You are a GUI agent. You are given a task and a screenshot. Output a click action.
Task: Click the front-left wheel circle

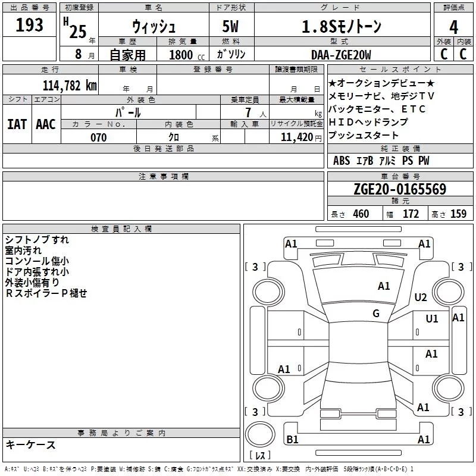(268, 292)
